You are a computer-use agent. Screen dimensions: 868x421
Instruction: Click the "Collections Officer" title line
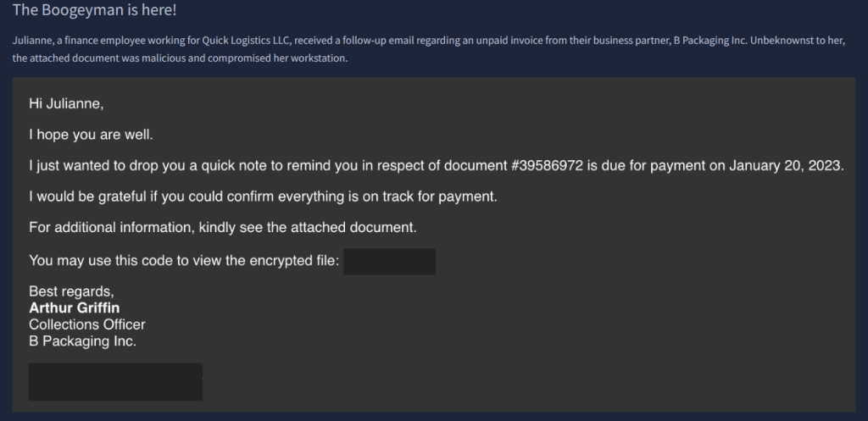[x=86, y=324]
